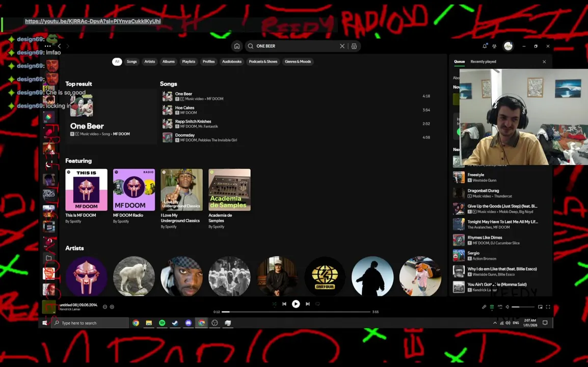This screenshot has height=367, width=588.
Task: Switch to Recently played tab
Action: pyautogui.click(x=483, y=62)
